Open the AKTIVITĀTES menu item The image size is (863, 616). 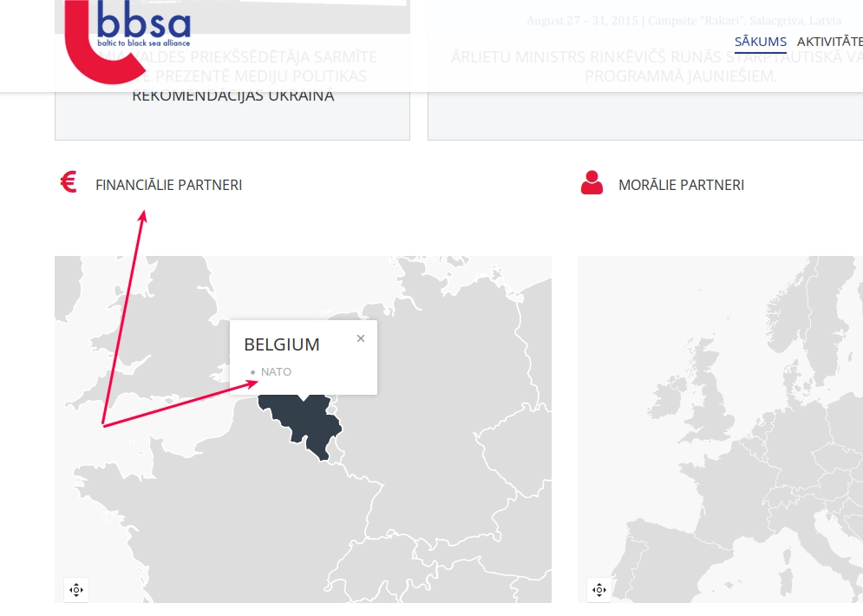(x=830, y=42)
